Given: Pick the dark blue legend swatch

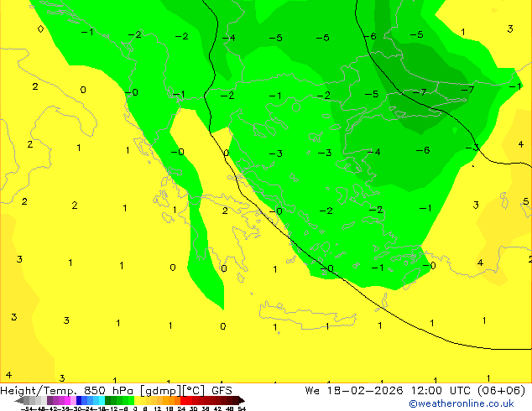Looking at the screenshot, I should [x=79, y=400].
